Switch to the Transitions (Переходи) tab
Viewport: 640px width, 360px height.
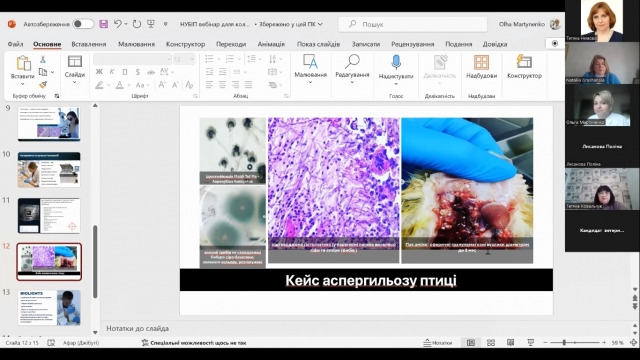pyautogui.click(x=231, y=44)
